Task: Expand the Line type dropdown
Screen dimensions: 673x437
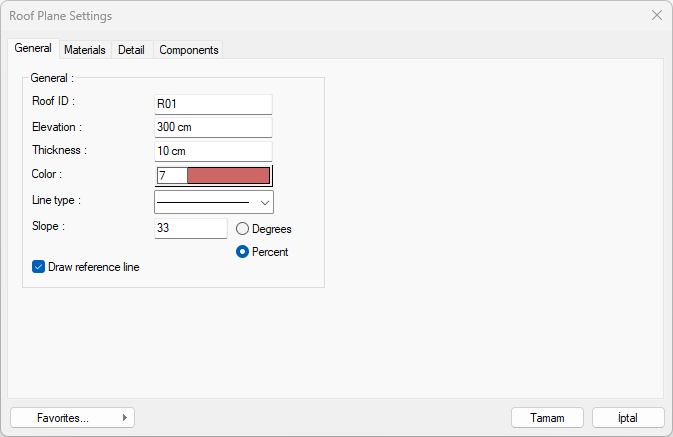Action: click(264, 202)
